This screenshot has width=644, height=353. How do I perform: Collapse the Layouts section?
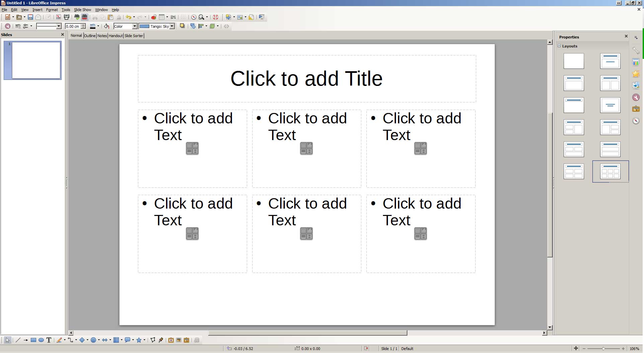point(559,46)
